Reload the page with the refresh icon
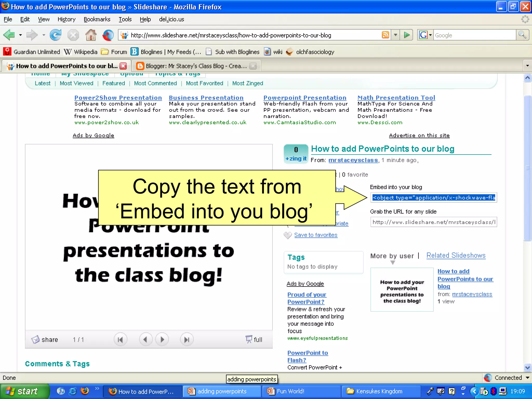 coord(56,35)
